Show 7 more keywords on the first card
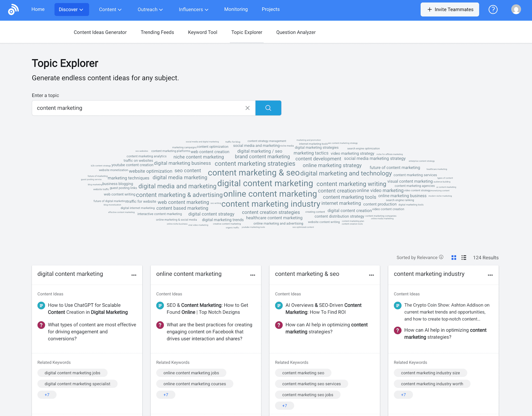This screenshot has width=532, height=416. click(47, 394)
